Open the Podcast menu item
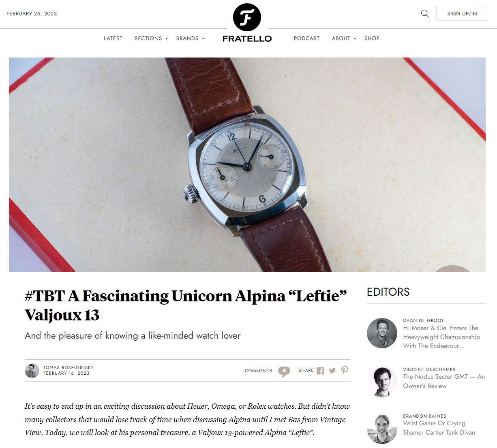 coord(307,38)
